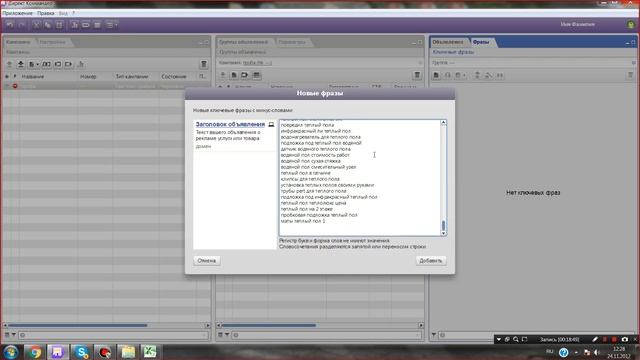
Task: Click the download campaigns icon in campaigns toolbar
Action: pyautogui.click(x=20, y=64)
